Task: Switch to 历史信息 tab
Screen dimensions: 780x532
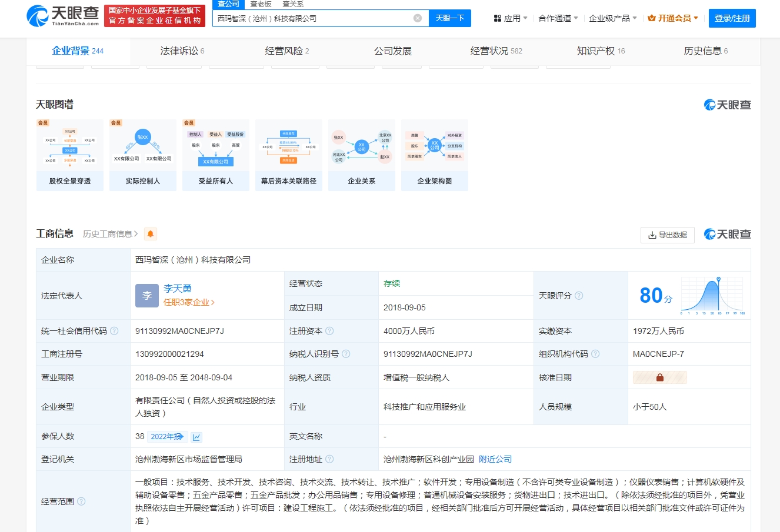Action: tap(706, 51)
